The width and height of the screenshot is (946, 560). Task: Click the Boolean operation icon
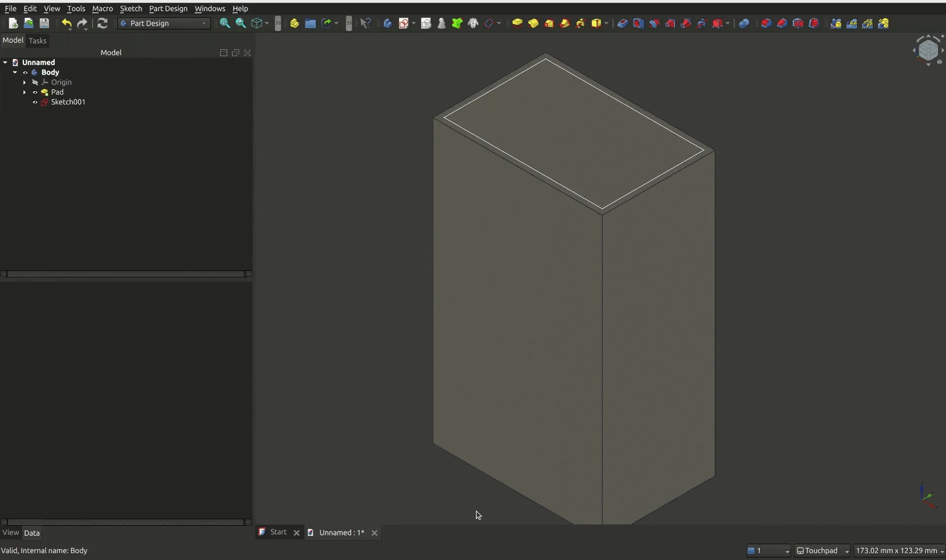[x=744, y=23]
